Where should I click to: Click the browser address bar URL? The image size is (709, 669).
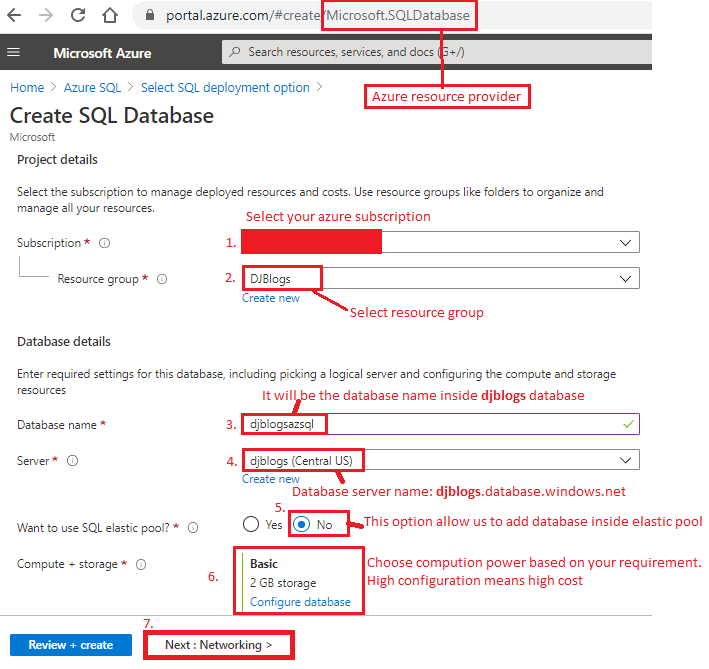pos(318,15)
